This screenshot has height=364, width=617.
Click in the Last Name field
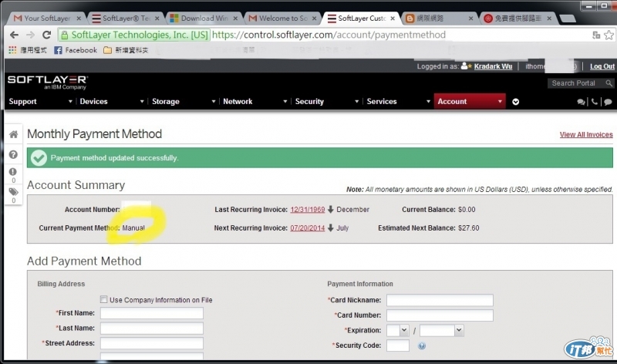pos(151,329)
